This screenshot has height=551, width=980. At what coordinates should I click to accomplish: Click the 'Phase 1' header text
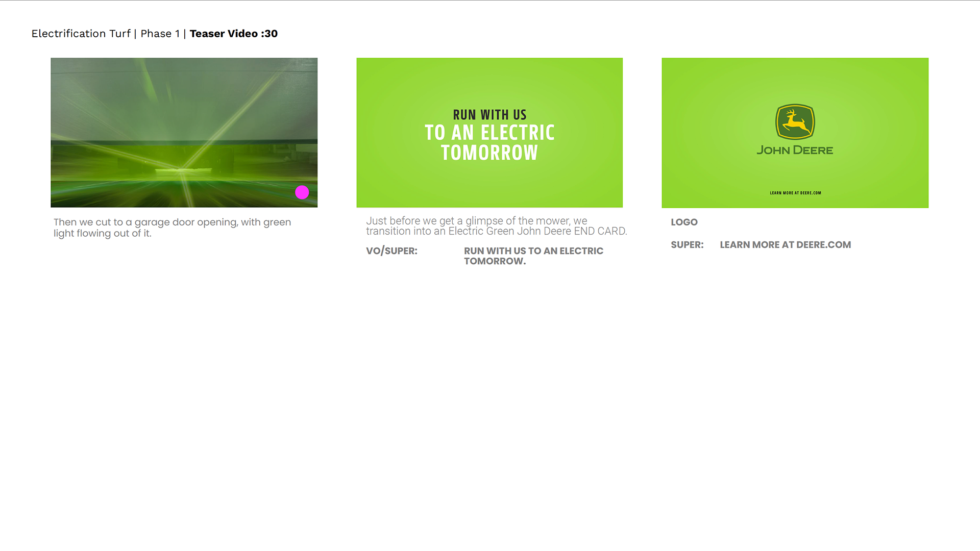pyautogui.click(x=160, y=34)
